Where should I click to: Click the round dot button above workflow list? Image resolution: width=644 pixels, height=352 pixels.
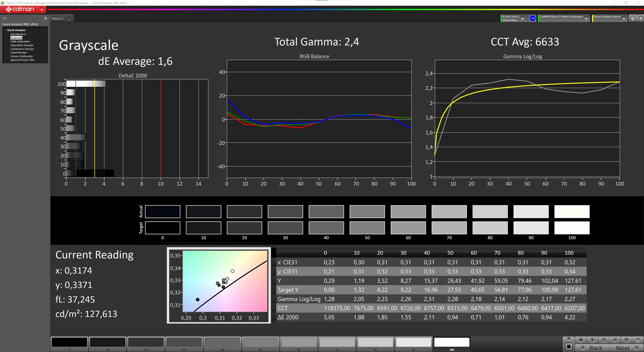[x=5, y=18]
